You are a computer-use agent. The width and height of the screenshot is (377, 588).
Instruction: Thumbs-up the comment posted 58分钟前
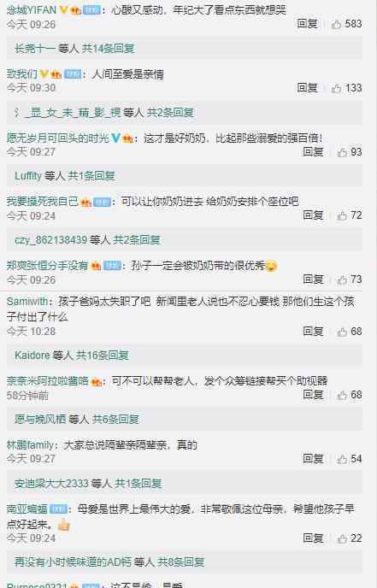[342, 395]
